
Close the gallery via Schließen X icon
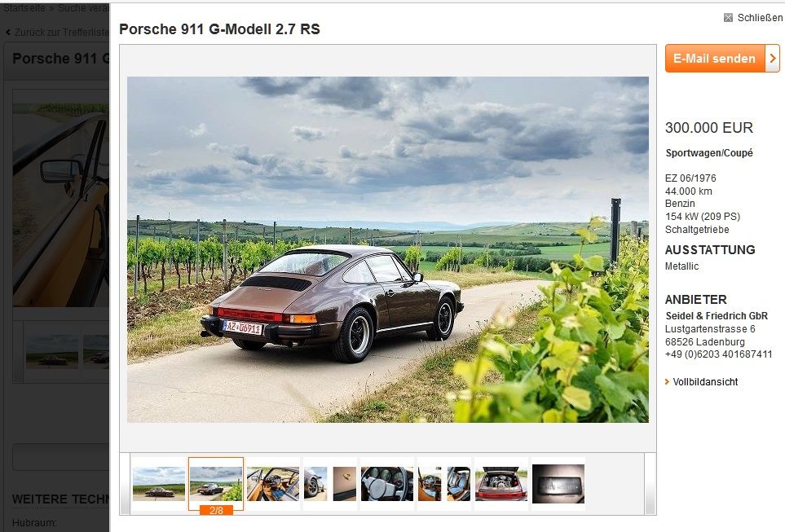click(x=728, y=18)
